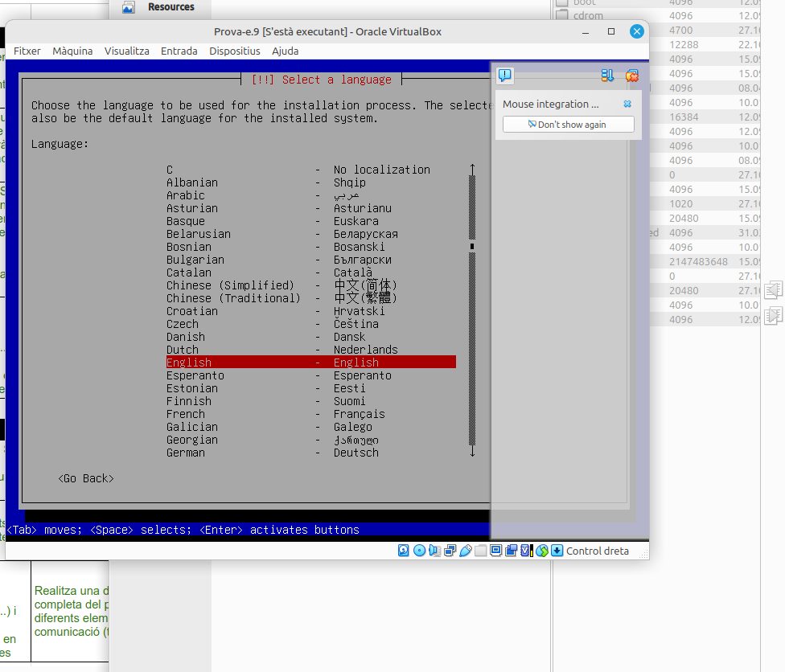The width and height of the screenshot is (785, 672).
Task: Activate the <Go Back> button
Action: point(86,478)
